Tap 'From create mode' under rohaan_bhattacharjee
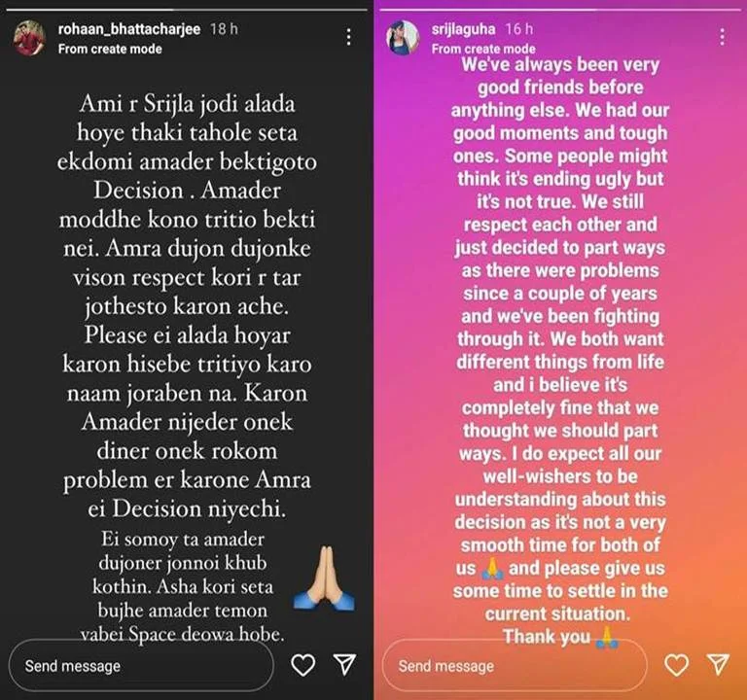Image resolution: width=747 pixels, height=700 pixels. [110, 49]
